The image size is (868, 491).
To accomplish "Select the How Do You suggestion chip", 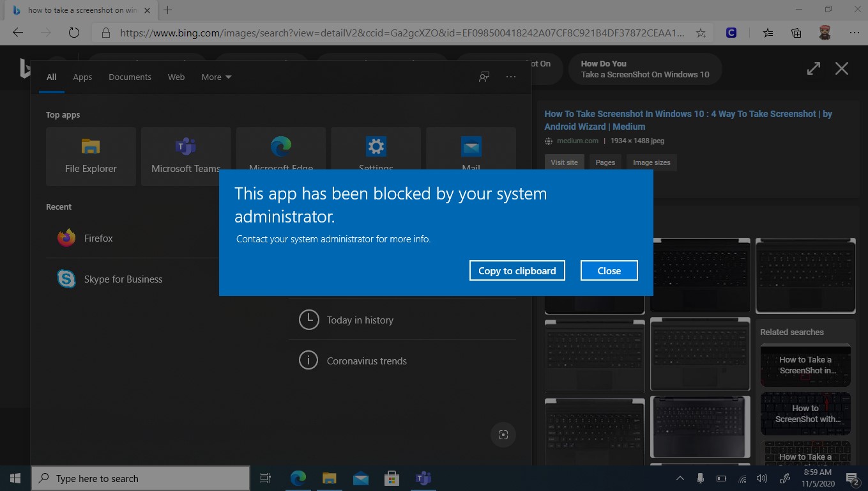I will 645,69.
